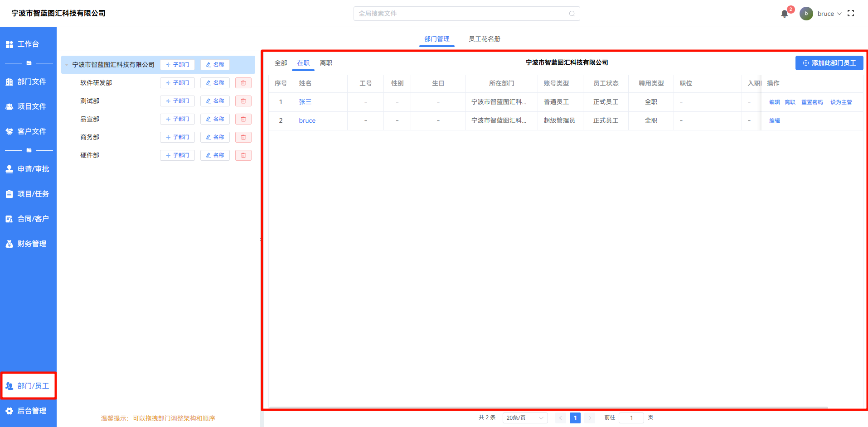Click the search magnifier icon

click(x=572, y=14)
